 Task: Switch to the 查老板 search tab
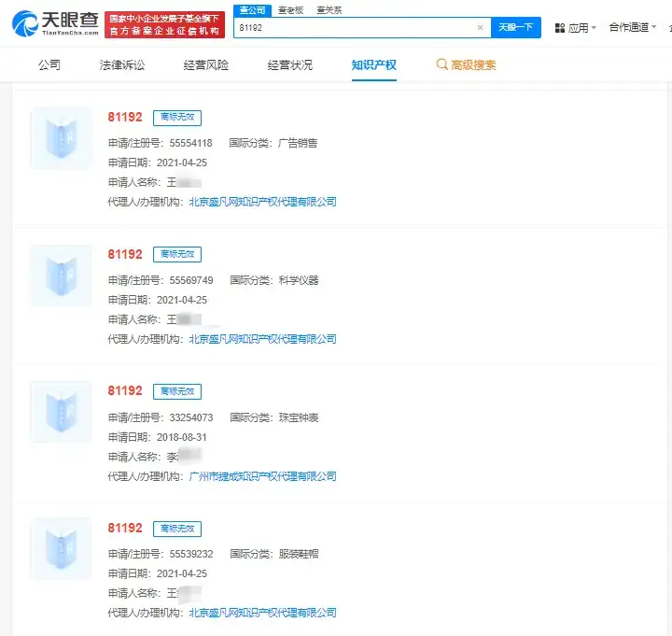[290, 10]
